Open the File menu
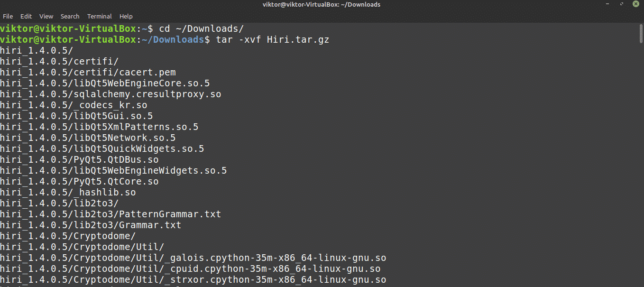This screenshot has width=644, height=287. (8, 17)
